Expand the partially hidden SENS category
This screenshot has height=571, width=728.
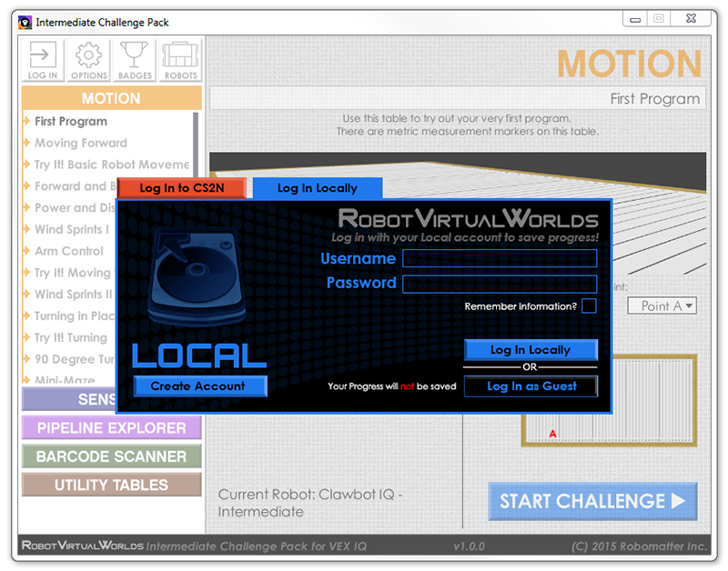(x=69, y=399)
